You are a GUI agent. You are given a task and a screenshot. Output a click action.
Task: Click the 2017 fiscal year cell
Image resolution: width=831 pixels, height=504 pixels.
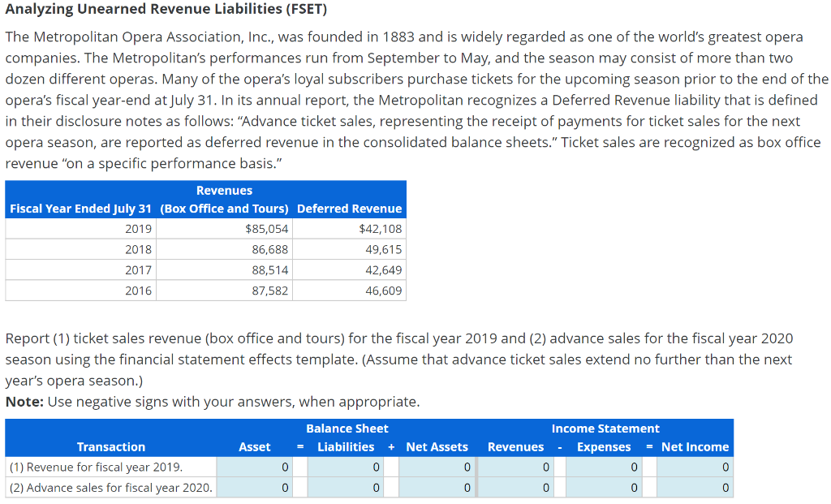[81, 270]
